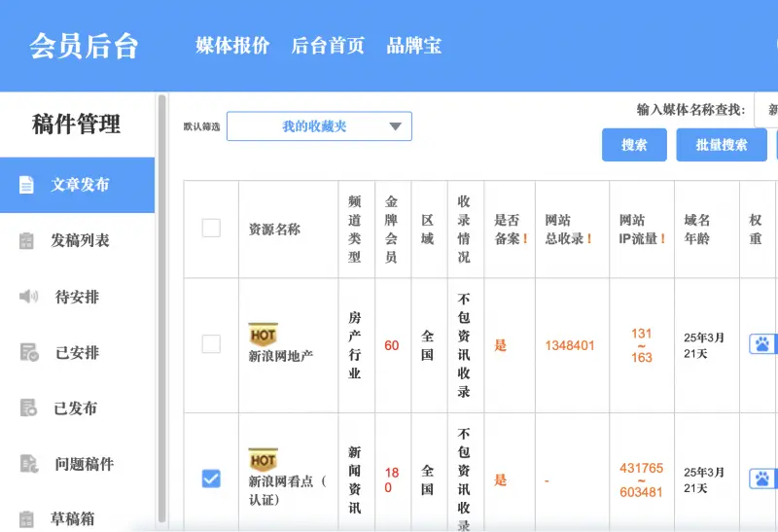The width and height of the screenshot is (778, 532).
Task: Click 是 filing status in 新浪网地产 row
Action: pos(500,345)
